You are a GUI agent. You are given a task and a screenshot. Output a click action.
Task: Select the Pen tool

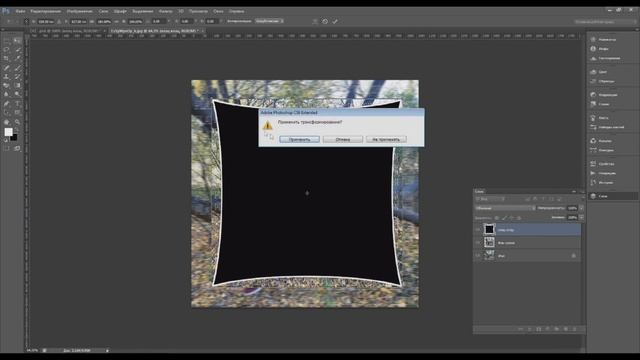coord(7,104)
